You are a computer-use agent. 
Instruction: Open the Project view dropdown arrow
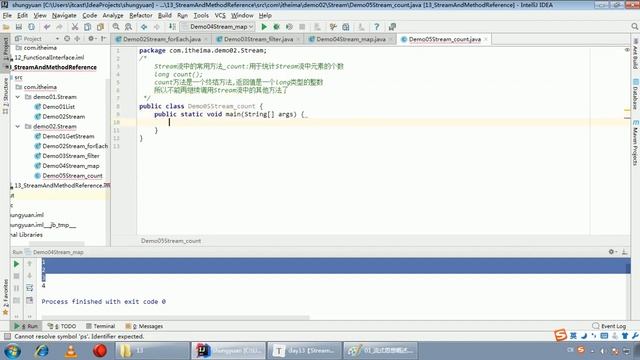[57, 39]
